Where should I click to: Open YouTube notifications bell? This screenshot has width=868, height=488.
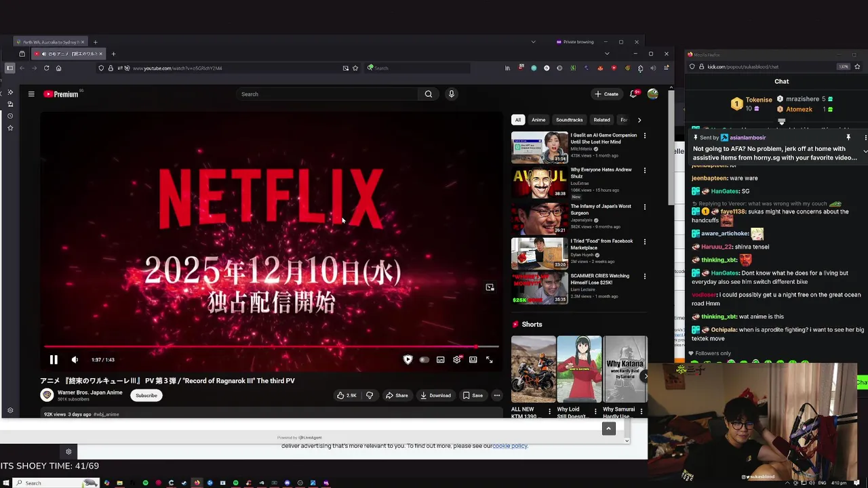pos(633,94)
